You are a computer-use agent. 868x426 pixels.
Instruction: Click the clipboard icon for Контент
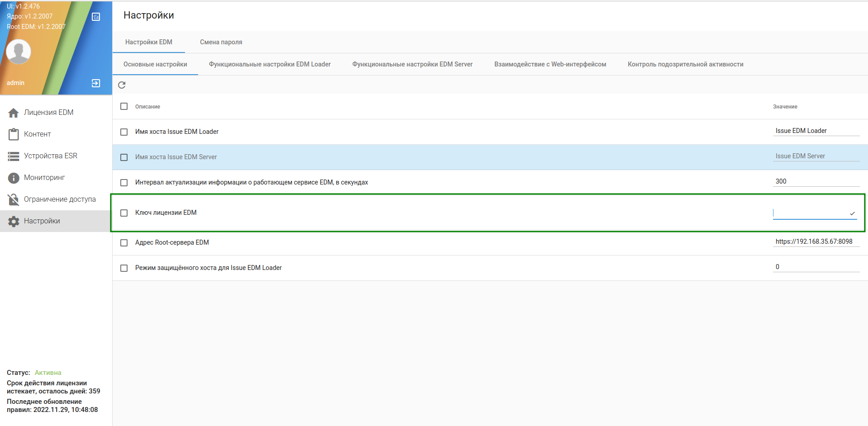click(x=14, y=134)
